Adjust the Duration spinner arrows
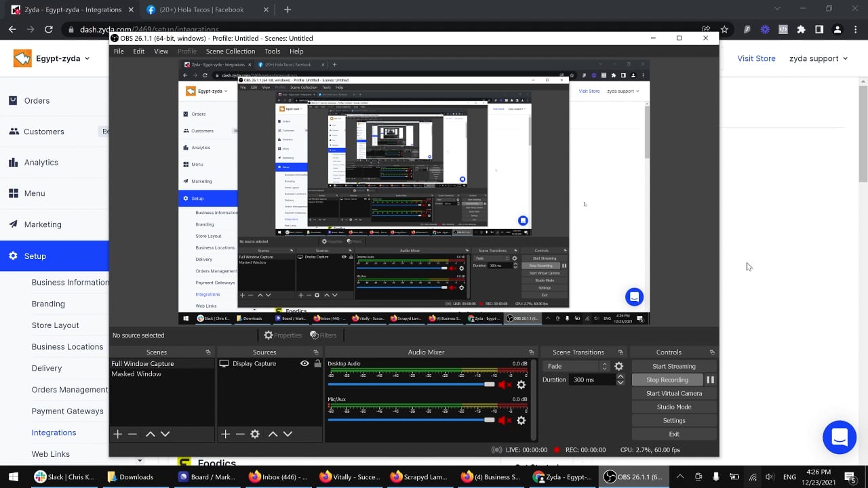Viewport: 868px width, 488px height. point(620,380)
